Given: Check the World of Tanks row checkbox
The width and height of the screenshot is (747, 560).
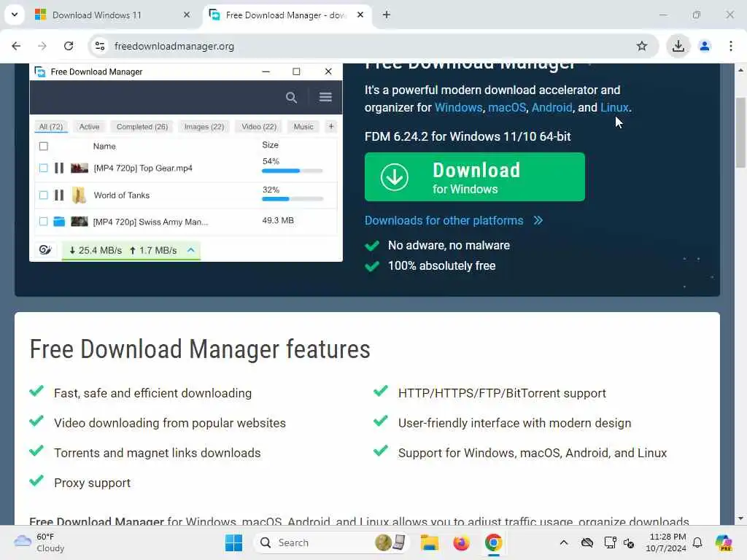Looking at the screenshot, I should [43, 195].
